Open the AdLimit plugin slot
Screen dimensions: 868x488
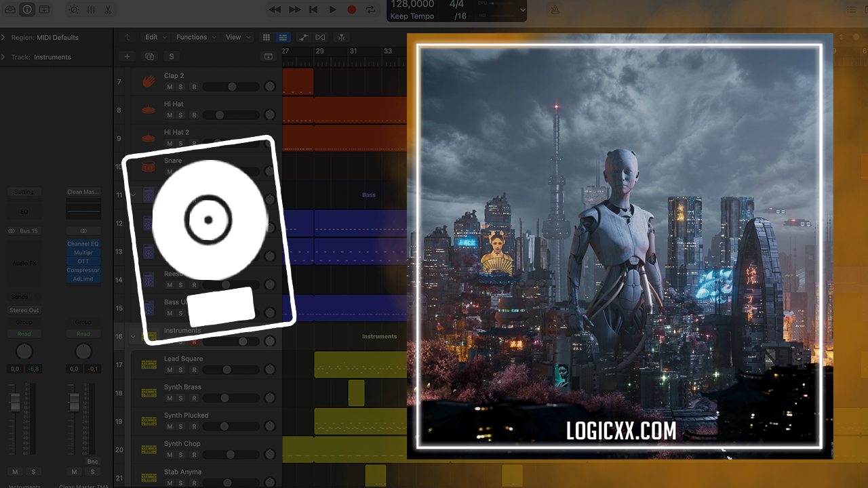83,279
